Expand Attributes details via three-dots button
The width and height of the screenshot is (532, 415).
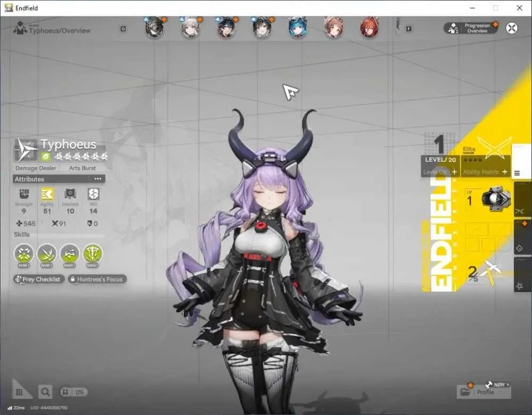tap(98, 179)
